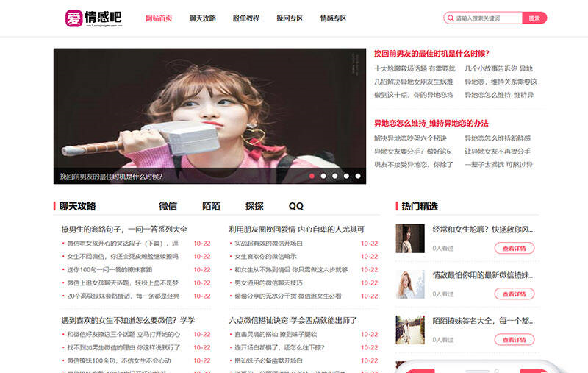Open list item 男女通用的微信聊天技巧
Screen dimensions: 588x373
pyautogui.click(x=268, y=283)
